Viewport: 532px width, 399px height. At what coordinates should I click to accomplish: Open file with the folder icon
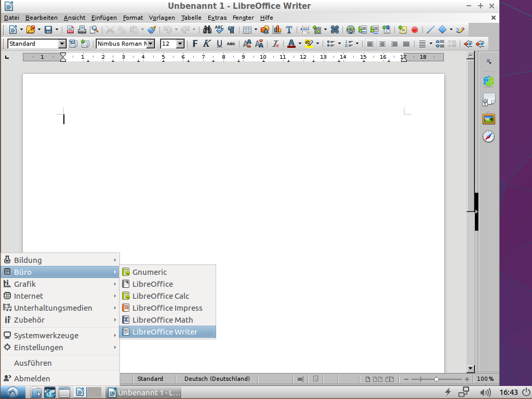31,30
